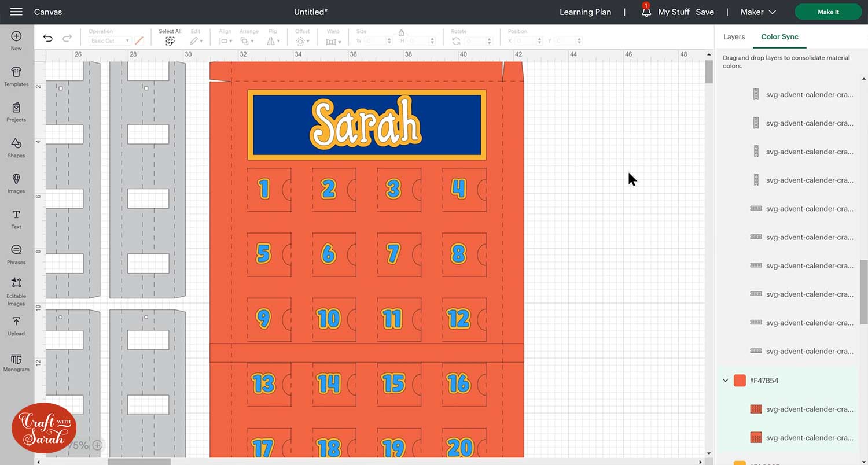Viewport: 868px width, 465px height.
Task: Click the Position X input field
Action: pos(529,41)
